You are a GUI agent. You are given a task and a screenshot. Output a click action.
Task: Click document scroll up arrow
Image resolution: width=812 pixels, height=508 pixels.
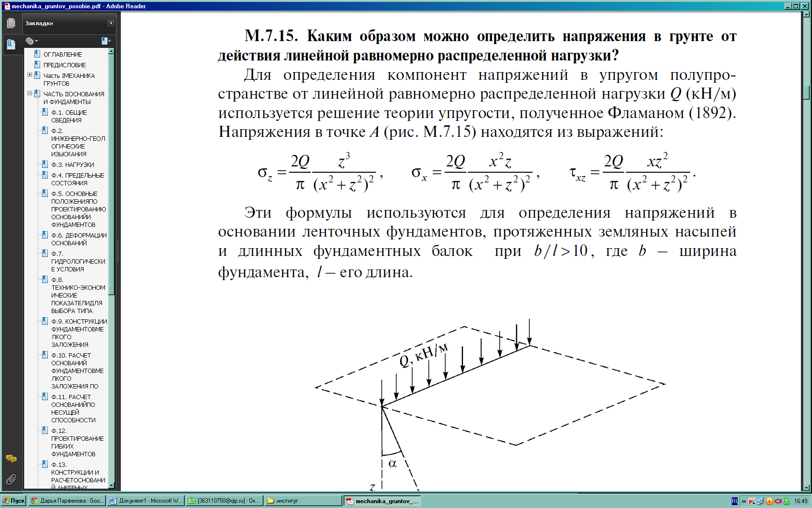pos(806,14)
